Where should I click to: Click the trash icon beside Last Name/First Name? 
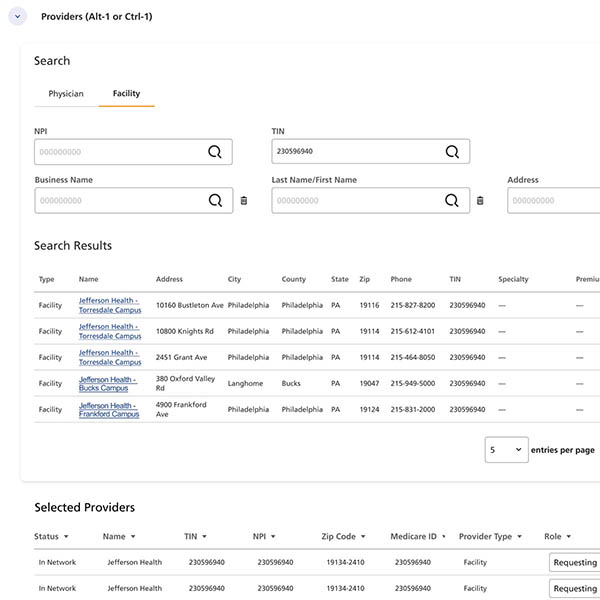[x=480, y=201]
